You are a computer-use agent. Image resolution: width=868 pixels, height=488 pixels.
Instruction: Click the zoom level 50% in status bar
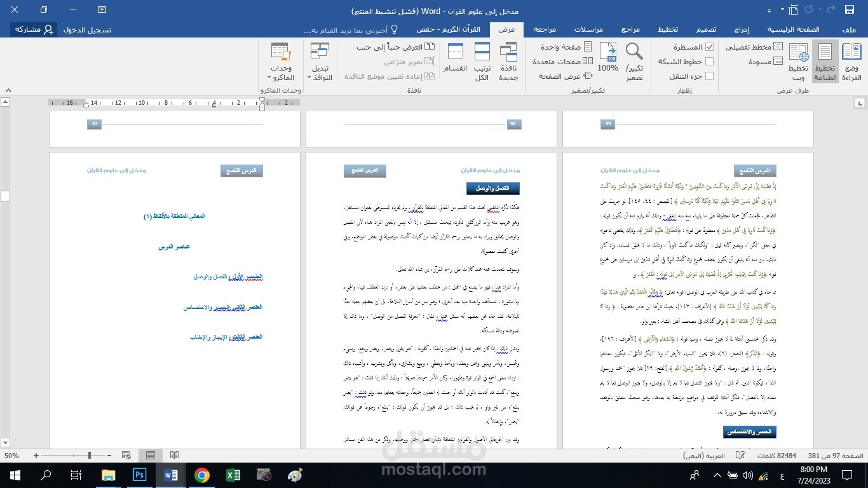point(11,456)
